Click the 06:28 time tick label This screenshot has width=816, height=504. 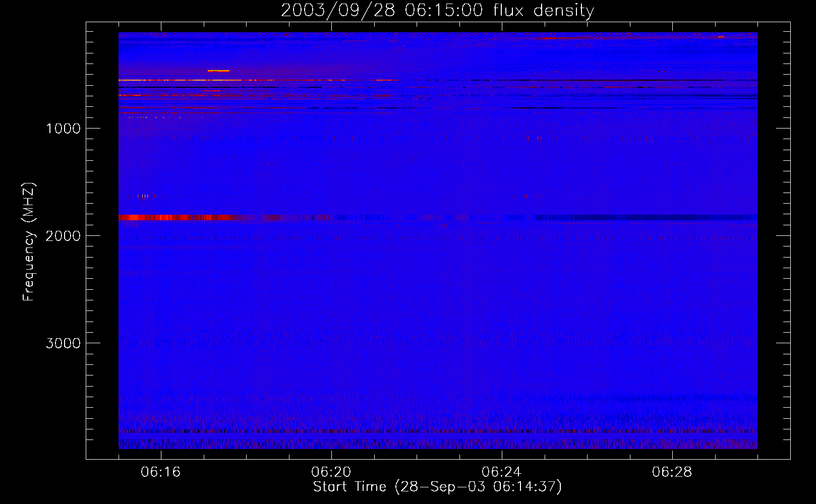pos(672,472)
